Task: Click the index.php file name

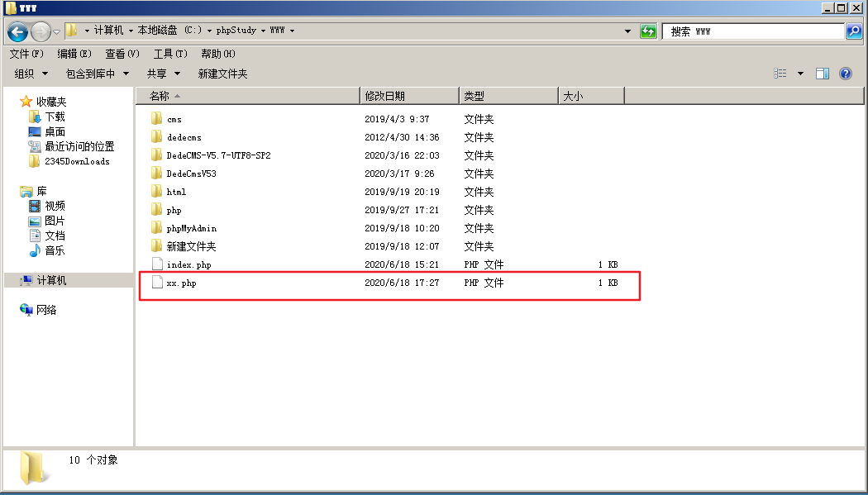Action: point(188,265)
